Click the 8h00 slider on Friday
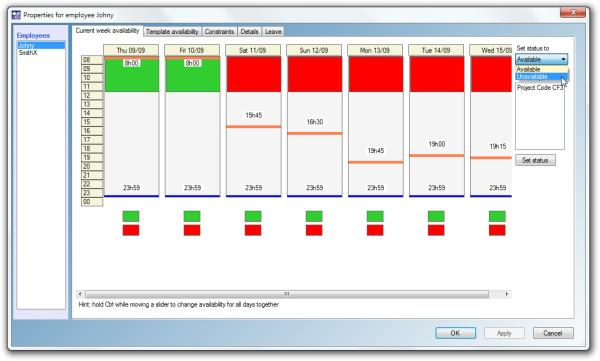Viewport: 600px width, 361px height. click(192, 58)
